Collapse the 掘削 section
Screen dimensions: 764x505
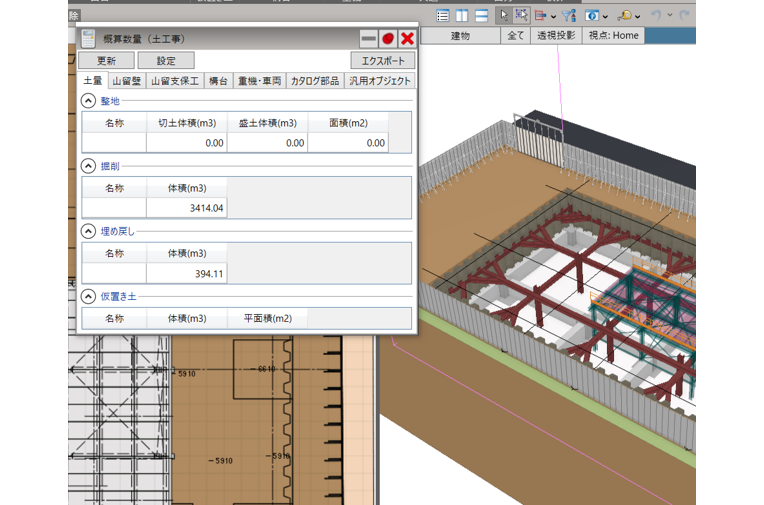pos(88,166)
